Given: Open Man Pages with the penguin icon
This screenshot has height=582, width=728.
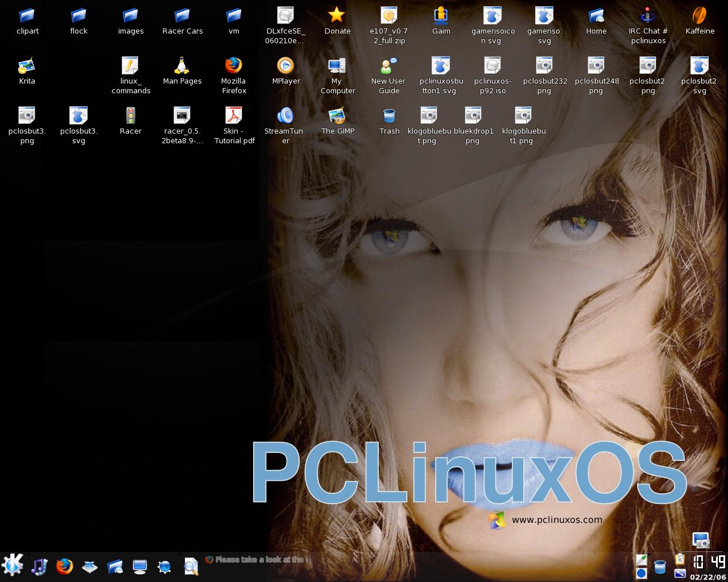Looking at the screenshot, I should [x=182, y=66].
